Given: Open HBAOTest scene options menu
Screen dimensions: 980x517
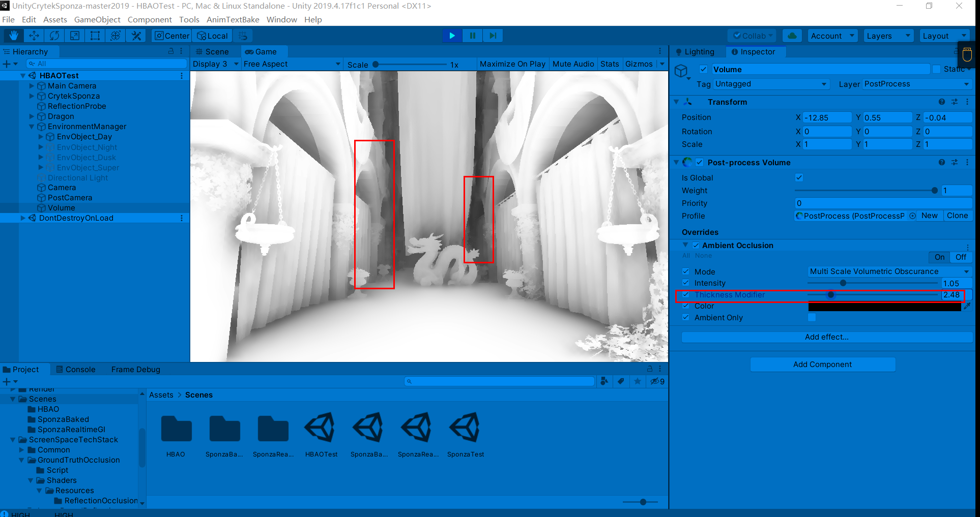Looking at the screenshot, I should click(182, 75).
